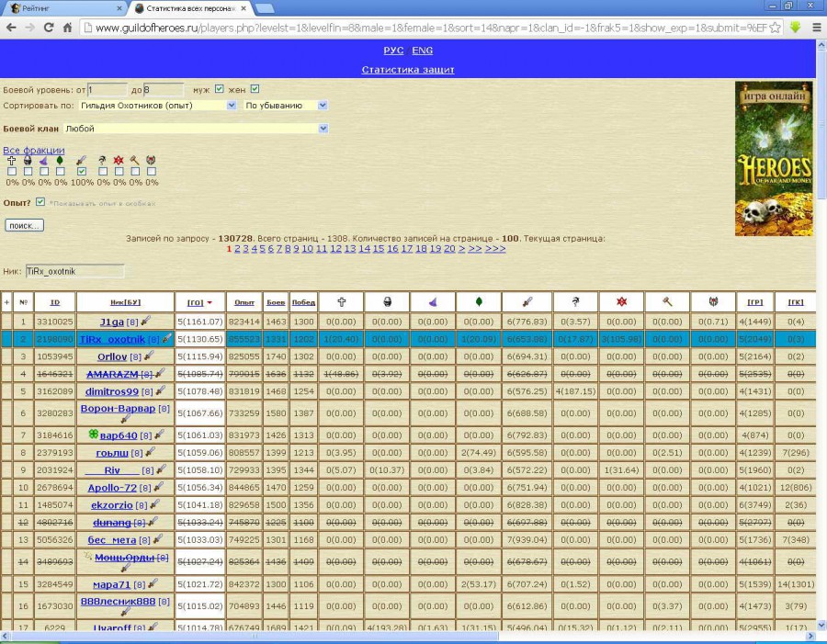This screenshot has width=827, height=644.
Task: Sort by the Knight cross column header
Action: tap(341, 301)
